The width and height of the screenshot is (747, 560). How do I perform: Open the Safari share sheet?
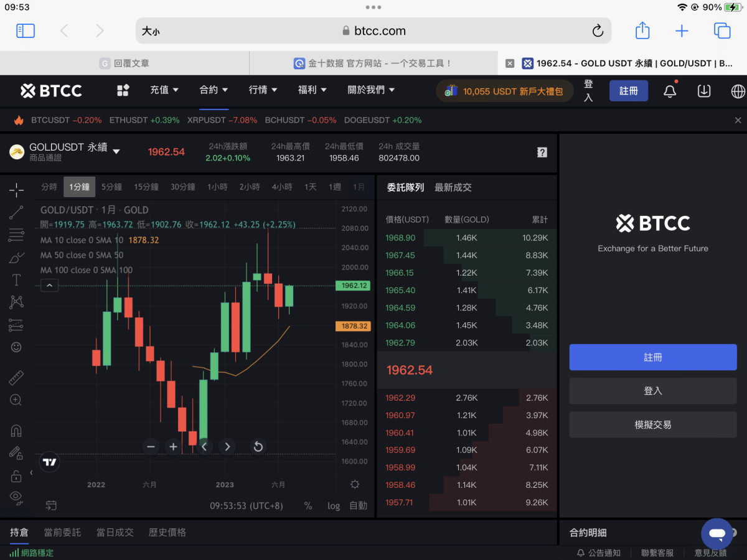[x=642, y=30]
